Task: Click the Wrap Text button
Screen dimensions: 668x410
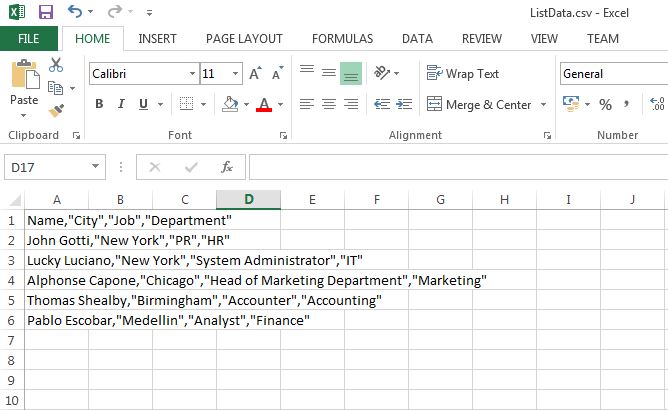Action: [463, 73]
